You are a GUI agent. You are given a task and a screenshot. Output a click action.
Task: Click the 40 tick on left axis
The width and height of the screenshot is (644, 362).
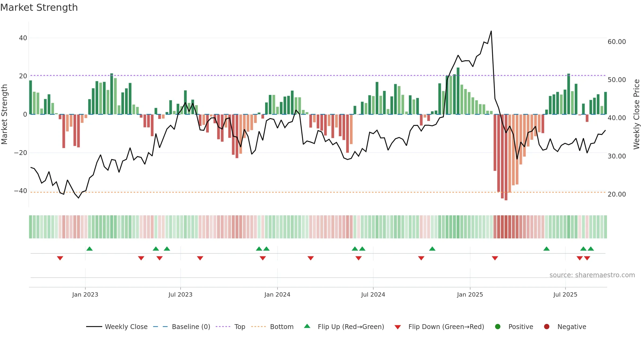(x=23, y=38)
